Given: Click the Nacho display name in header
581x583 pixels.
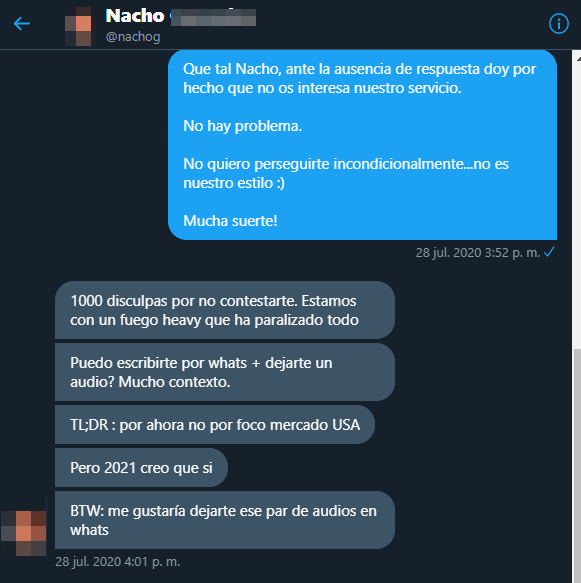Looking at the screenshot, I should [x=135, y=16].
